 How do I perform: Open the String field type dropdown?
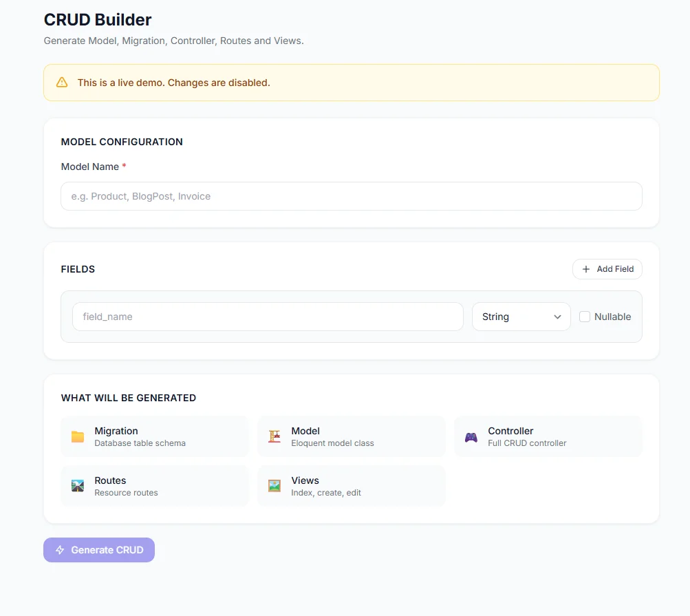pyautogui.click(x=521, y=317)
